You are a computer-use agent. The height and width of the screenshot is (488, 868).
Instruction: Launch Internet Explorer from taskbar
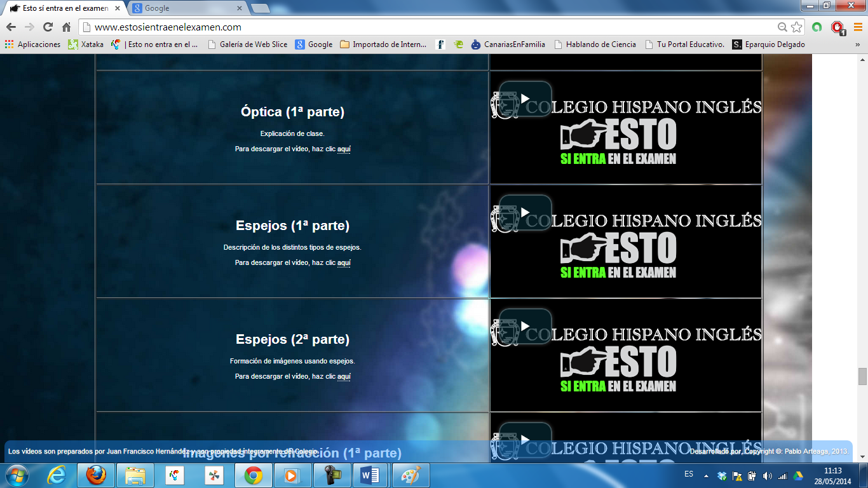57,475
